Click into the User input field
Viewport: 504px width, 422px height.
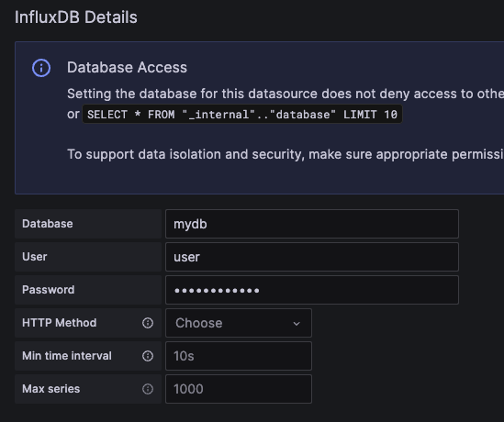pyautogui.click(x=312, y=257)
